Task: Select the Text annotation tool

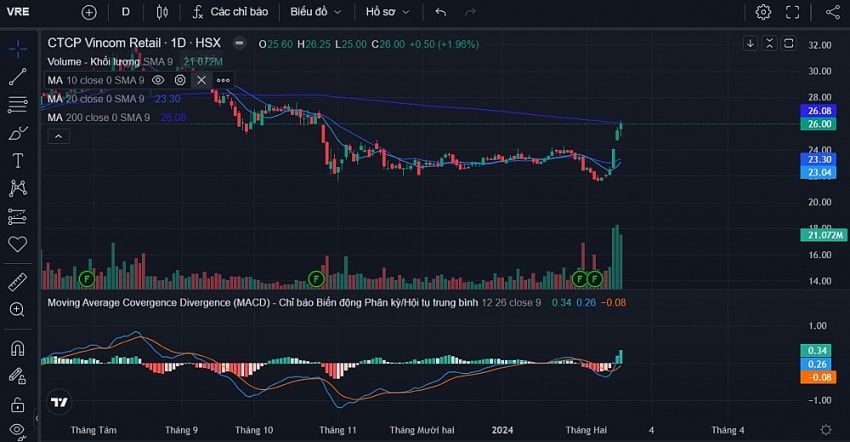Action: coord(17,161)
